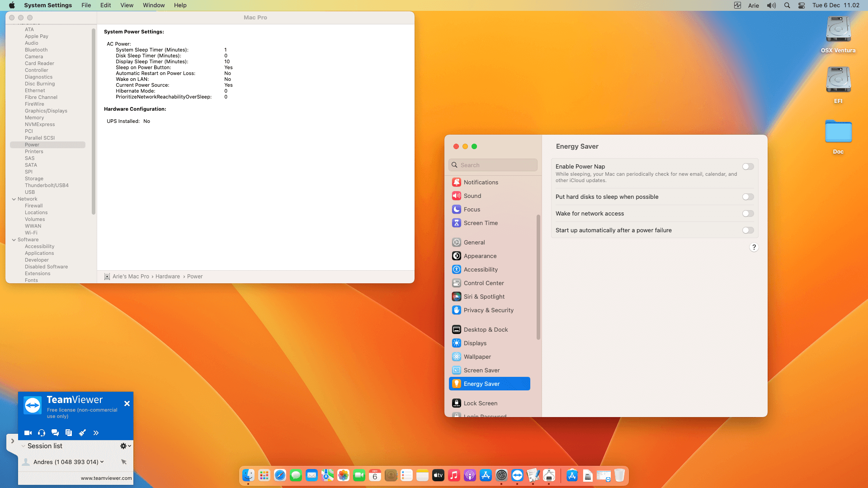The width and height of the screenshot is (868, 488).
Task: Open Privacy & Security sidebar item
Action: click(488, 310)
